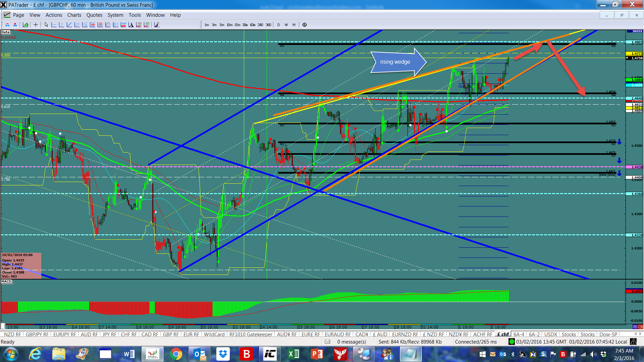The image size is (644, 362).
Task: Pick the trend line drawing tool
Action: click(x=69, y=24)
